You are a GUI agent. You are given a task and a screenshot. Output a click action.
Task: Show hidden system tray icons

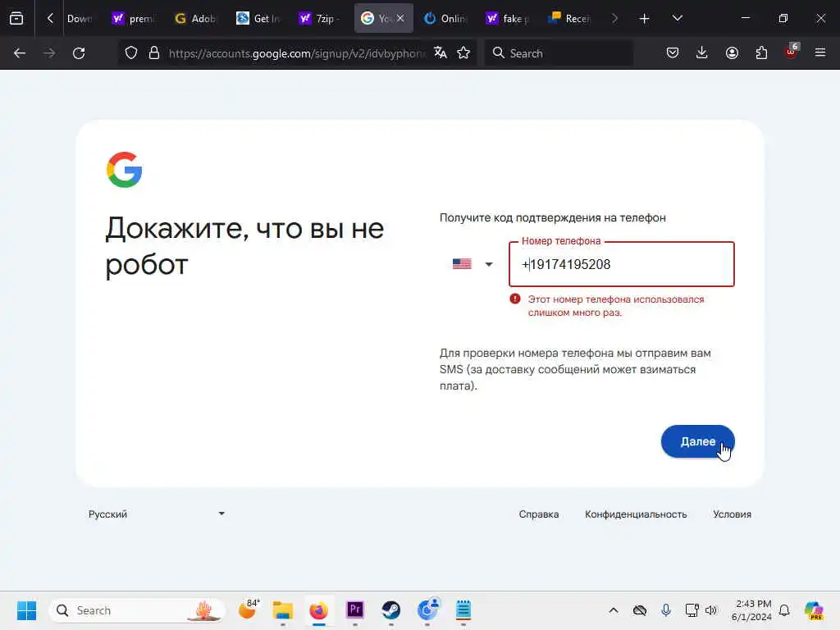[x=614, y=610]
